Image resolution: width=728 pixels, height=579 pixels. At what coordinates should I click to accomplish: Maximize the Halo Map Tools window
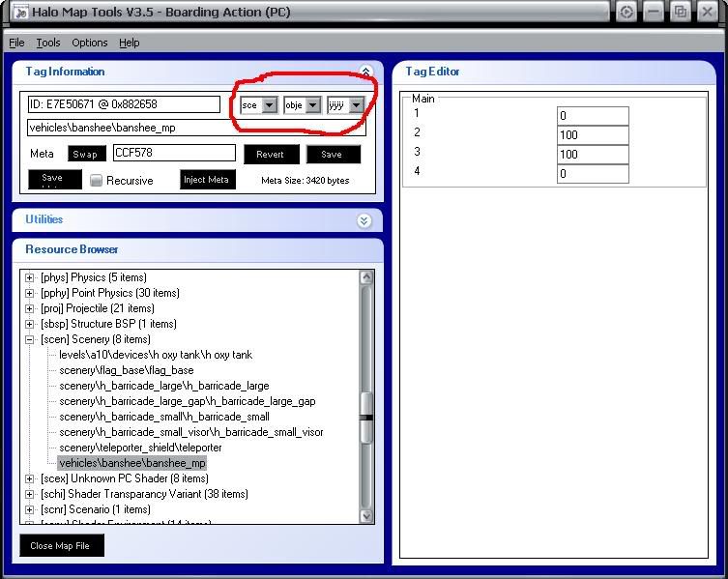tap(681, 12)
